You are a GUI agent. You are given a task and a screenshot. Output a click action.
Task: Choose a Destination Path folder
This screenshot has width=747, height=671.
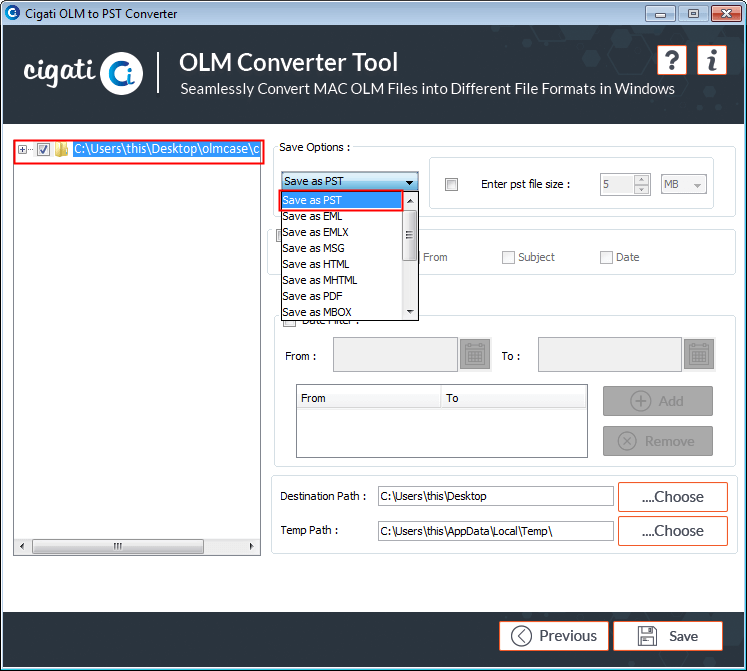[x=673, y=497]
